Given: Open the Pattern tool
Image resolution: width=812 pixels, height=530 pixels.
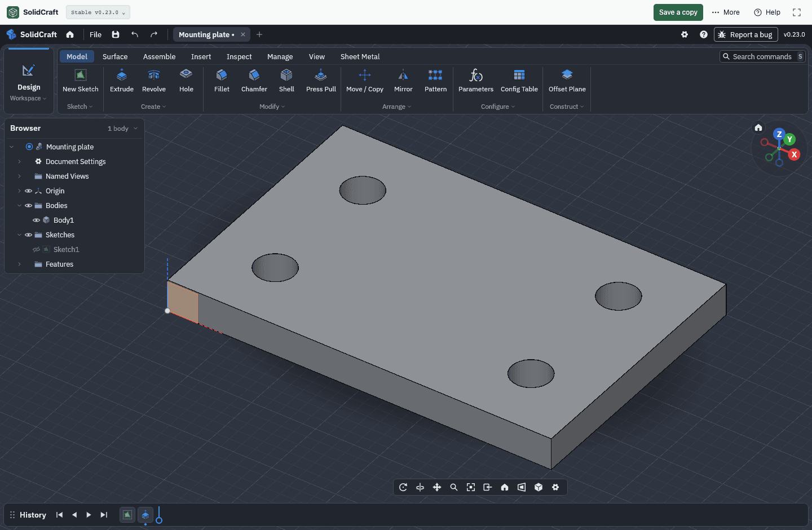Looking at the screenshot, I should pyautogui.click(x=435, y=81).
